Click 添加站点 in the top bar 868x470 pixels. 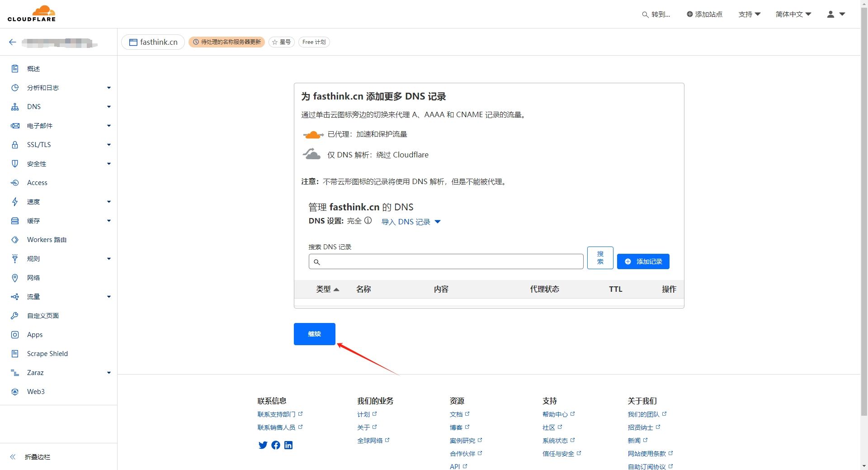[704, 14]
